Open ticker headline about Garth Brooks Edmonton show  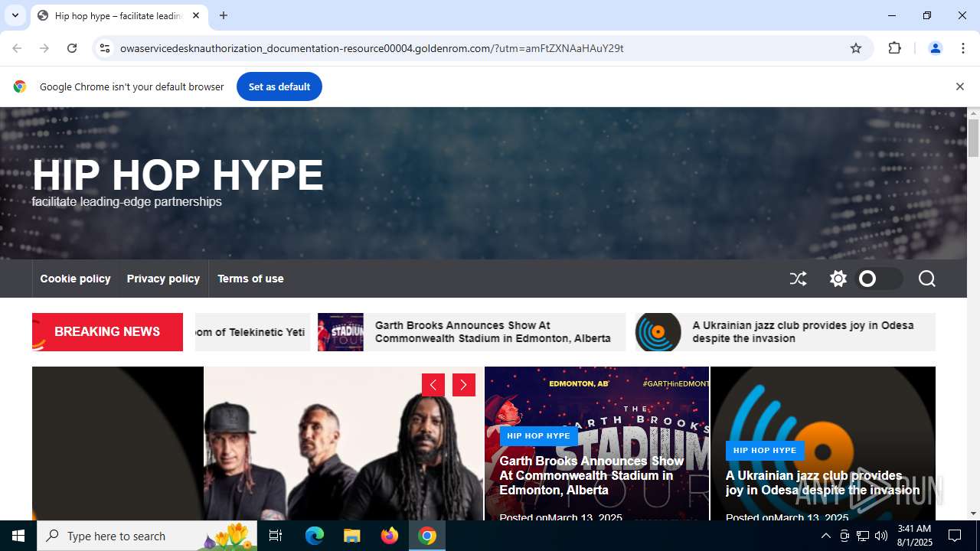point(492,331)
